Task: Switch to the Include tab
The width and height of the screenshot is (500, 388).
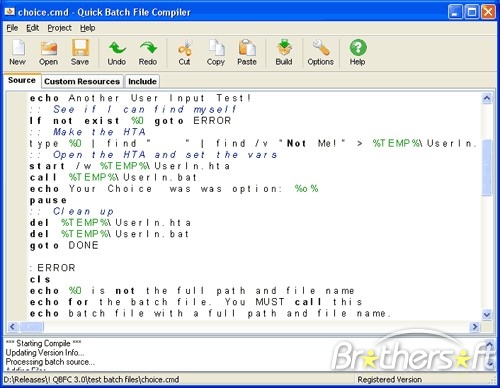Action: coord(142,81)
